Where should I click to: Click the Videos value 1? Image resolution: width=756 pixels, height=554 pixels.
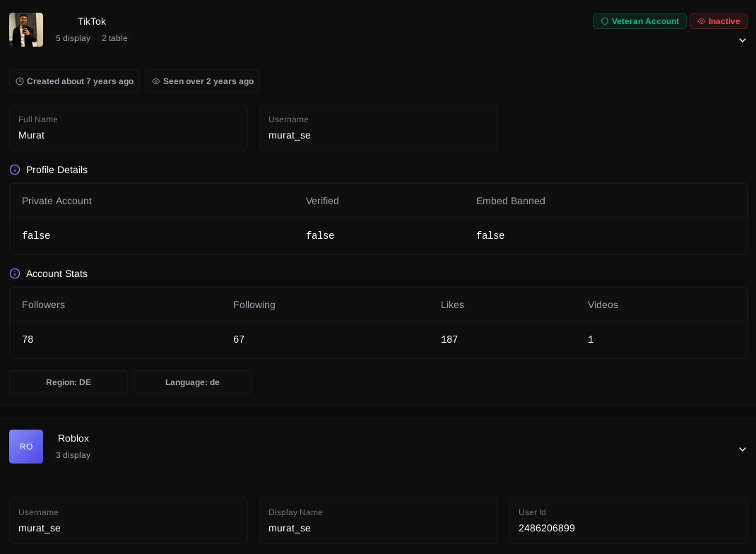coord(591,339)
